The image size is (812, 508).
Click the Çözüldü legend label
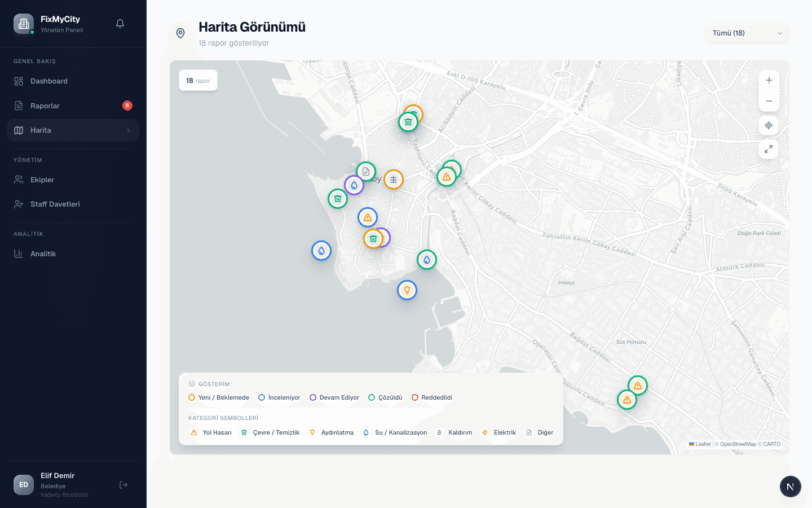[x=390, y=397]
